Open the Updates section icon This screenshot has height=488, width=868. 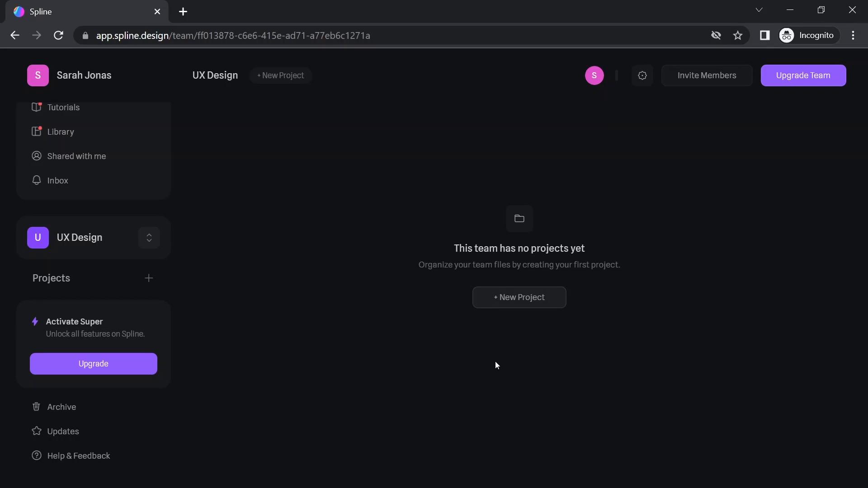click(x=36, y=432)
